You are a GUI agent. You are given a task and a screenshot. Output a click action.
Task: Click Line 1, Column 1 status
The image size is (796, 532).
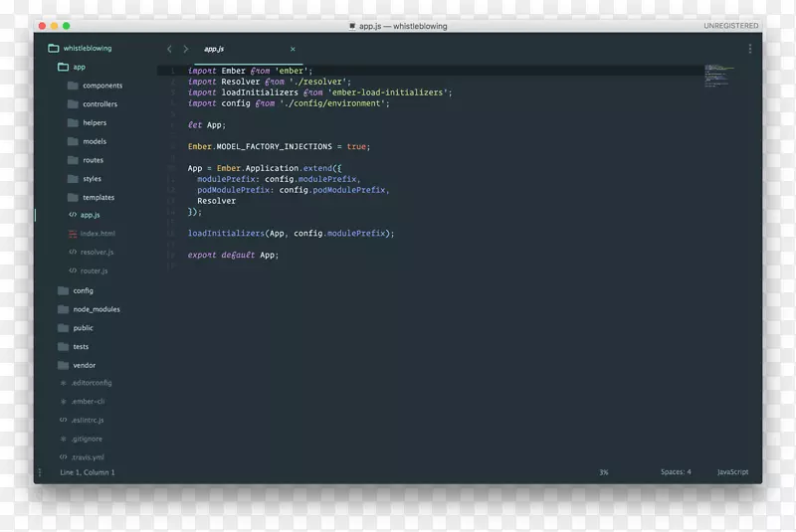click(x=88, y=472)
